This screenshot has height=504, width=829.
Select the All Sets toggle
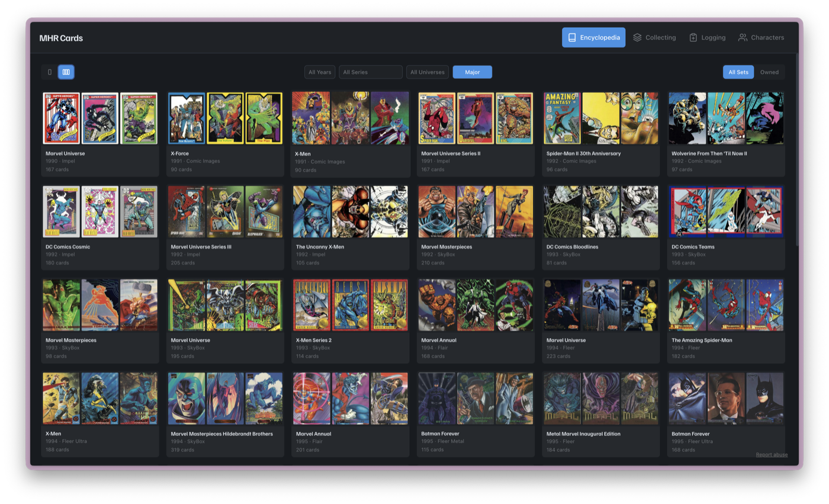point(738,72)
